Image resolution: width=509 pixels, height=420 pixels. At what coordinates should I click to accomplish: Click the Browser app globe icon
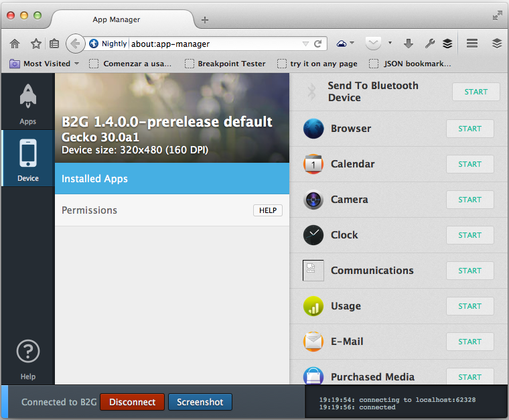pyautogui.click(x=313, y=129)
